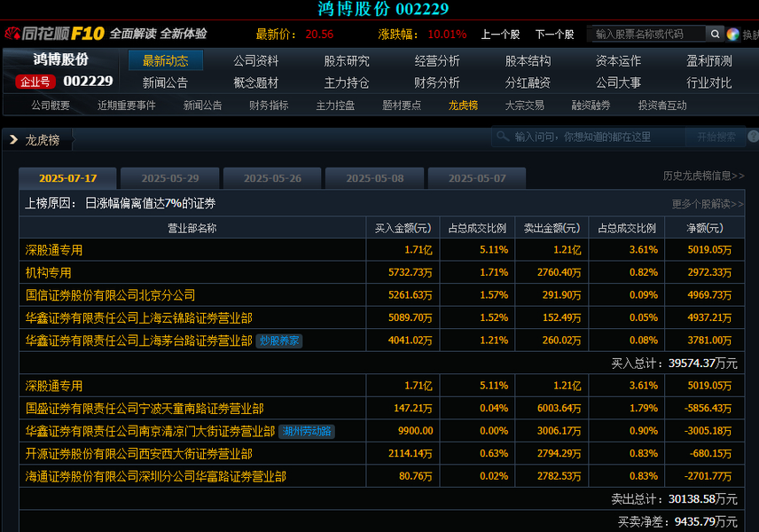
Task: Open the 行业对比 menu item
Action: pos(709,82)
